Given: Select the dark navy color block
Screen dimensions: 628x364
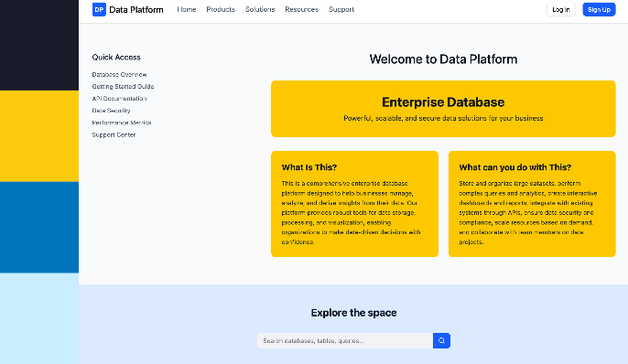Looking at the screenshot, I should click(x=39, y=45).
